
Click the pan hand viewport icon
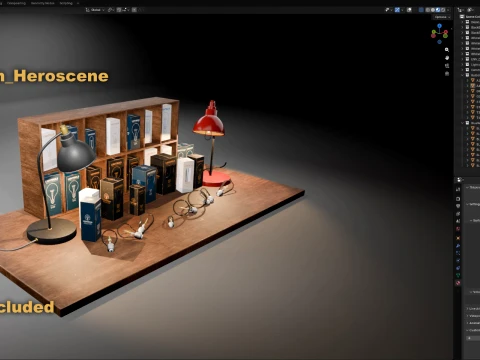(447, 58)
